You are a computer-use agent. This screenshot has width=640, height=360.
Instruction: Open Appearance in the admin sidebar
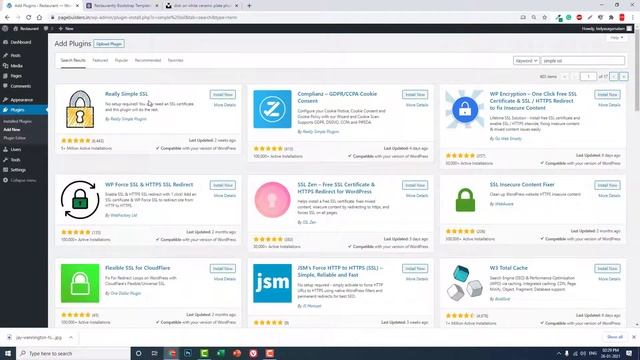click(x=21, y=100)
